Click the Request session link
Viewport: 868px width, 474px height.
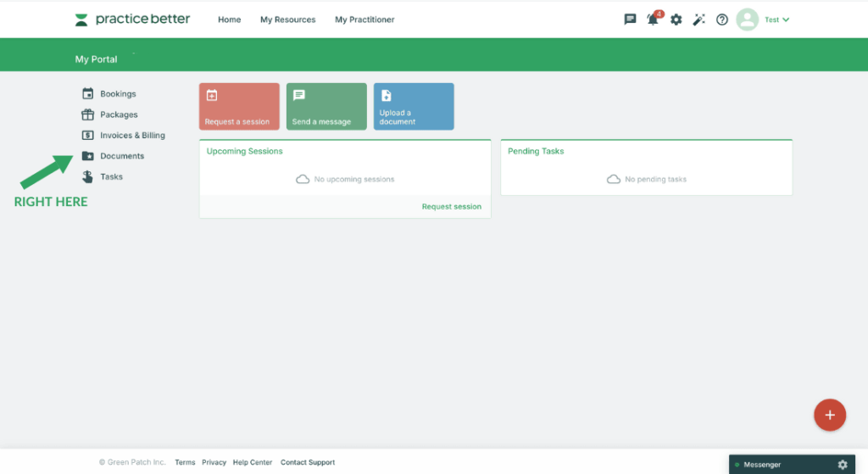click(451, 207)
